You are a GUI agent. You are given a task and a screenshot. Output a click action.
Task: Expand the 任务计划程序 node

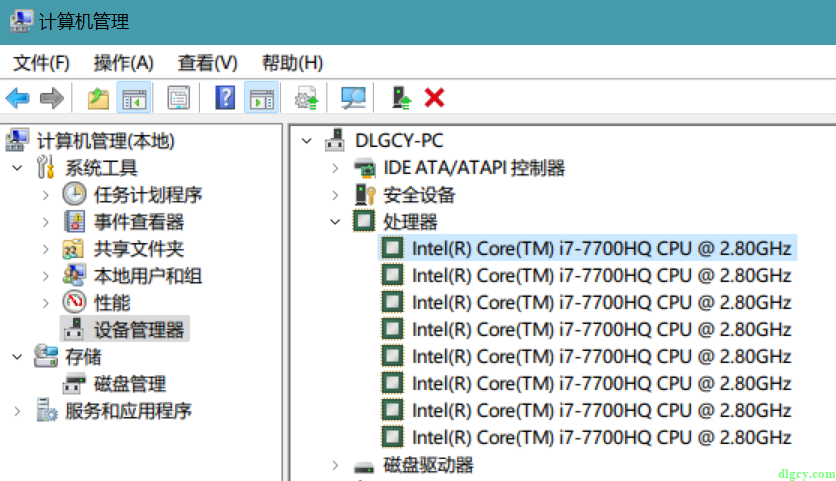[46, 195]
